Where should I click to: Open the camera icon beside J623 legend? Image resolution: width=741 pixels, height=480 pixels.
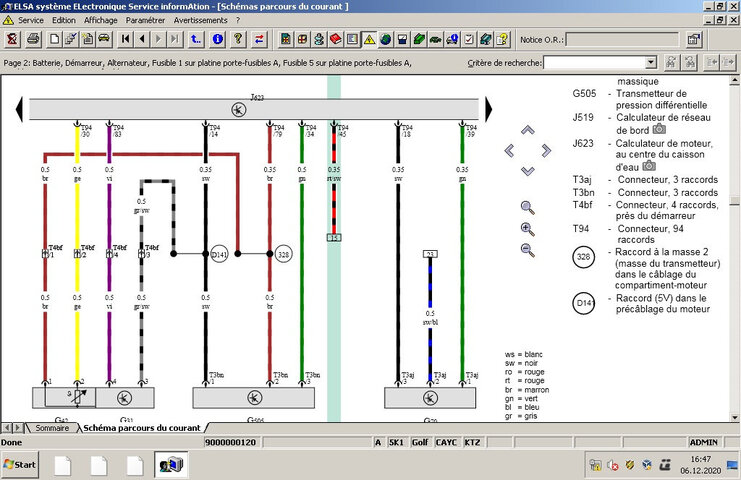click(649, 166)
